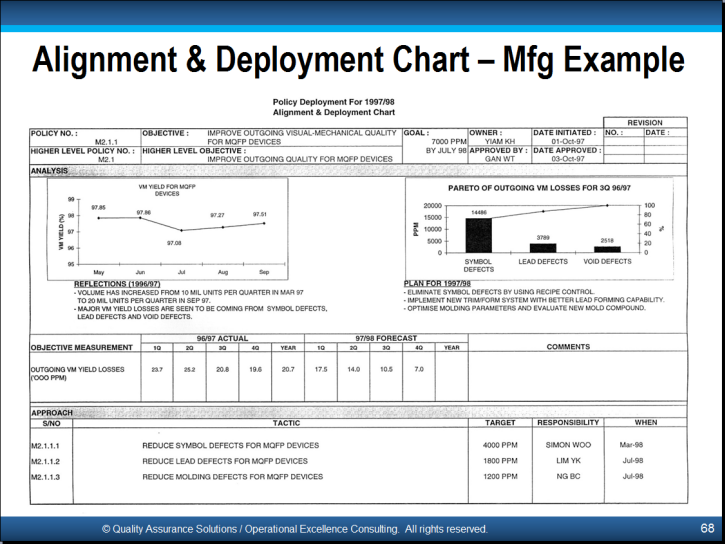Click the slide title "Alignment & Deployment Chart – Mfg Example"
This screenshot has height=544, width=725.
tap(358, 60)
